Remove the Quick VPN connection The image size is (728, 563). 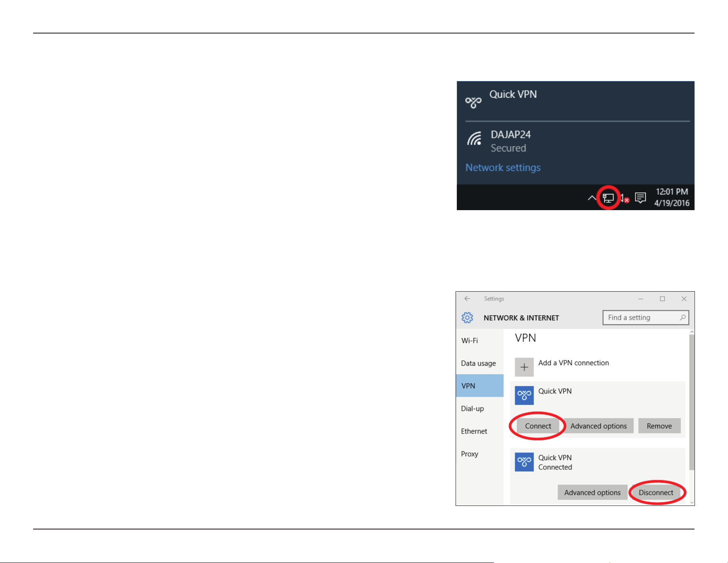[659, 426]
